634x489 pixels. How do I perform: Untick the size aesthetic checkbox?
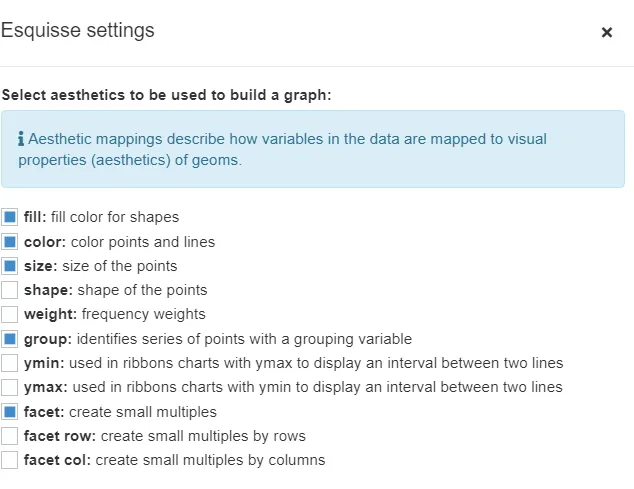point(10,266)
